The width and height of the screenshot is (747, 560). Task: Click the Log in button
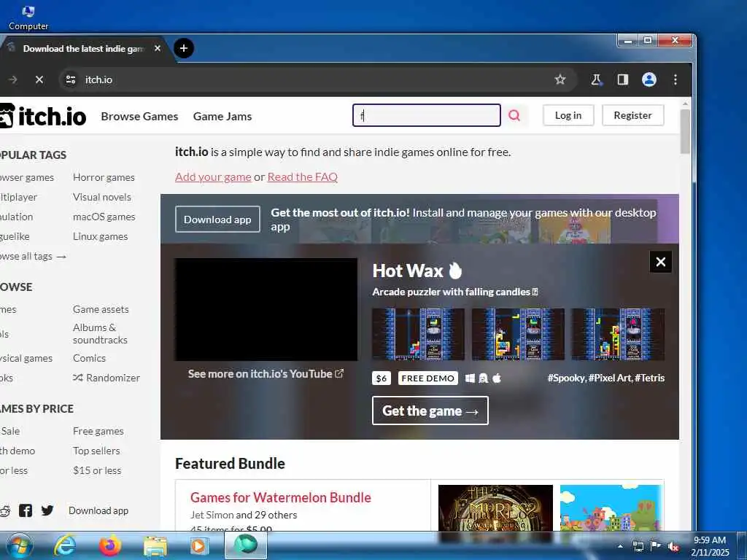point(568,115)
